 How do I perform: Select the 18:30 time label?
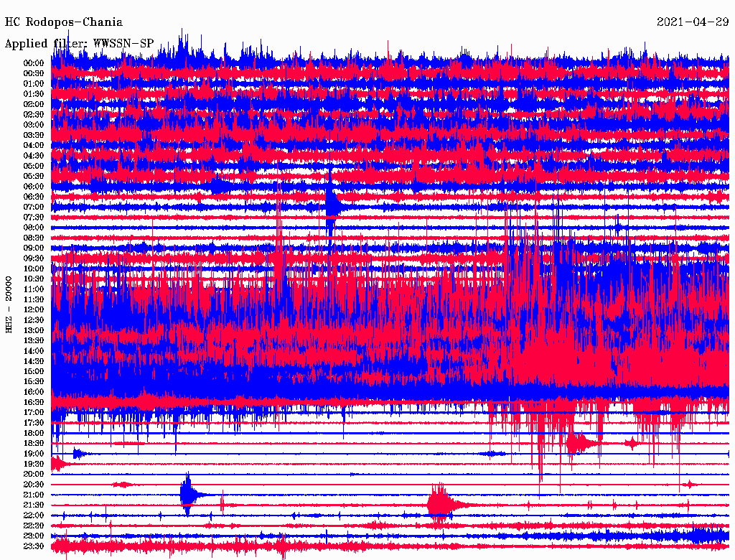click(34, 444)
